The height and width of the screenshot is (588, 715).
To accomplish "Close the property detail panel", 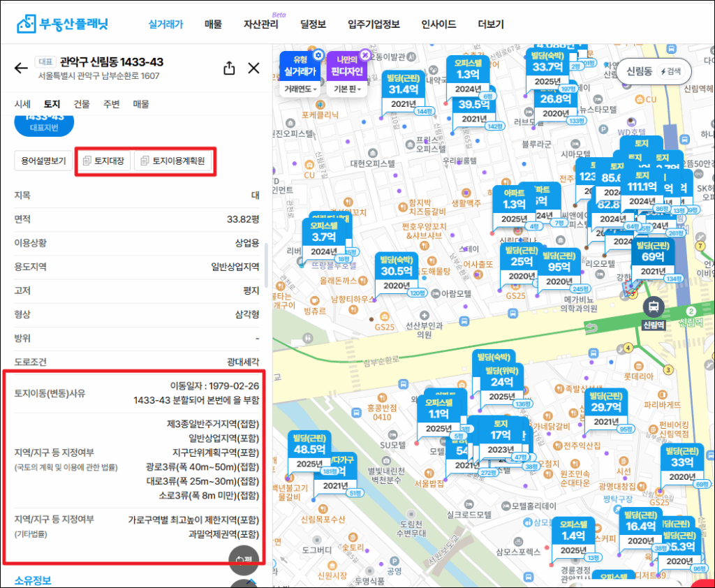I will coord(254,68).
